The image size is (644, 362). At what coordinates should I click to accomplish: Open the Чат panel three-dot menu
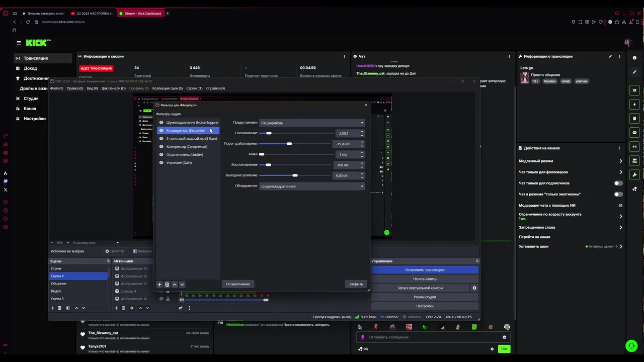point(509,56)
